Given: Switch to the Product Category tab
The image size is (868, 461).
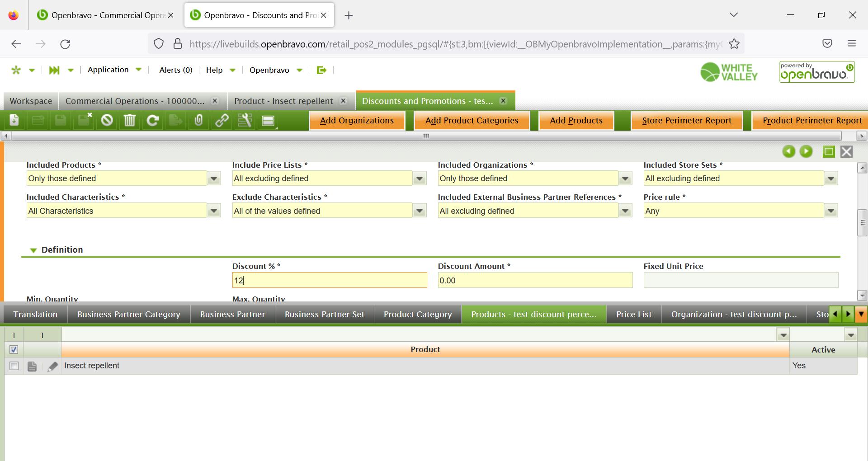Looking at the screenshot, I should (x=417, y=314).
